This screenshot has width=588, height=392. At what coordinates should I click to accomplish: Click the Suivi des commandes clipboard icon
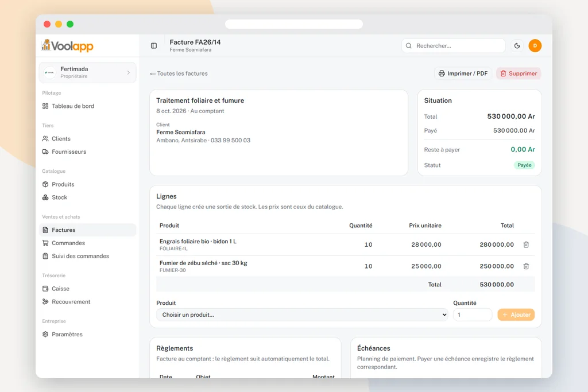(45, 257)
